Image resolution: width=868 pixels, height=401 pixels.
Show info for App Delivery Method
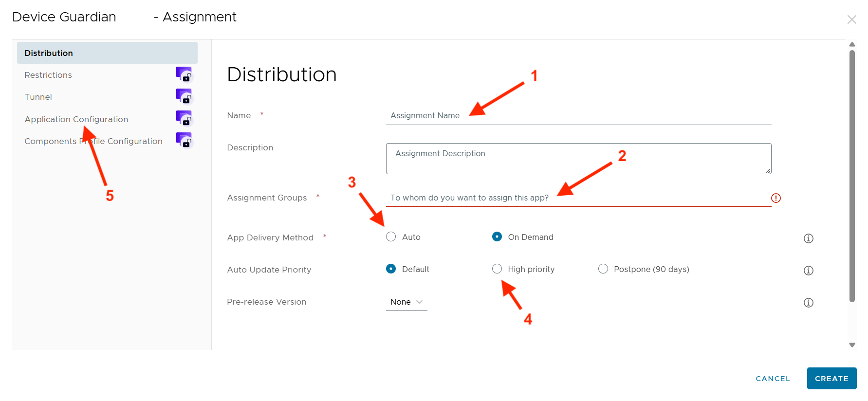pos(808,238)
